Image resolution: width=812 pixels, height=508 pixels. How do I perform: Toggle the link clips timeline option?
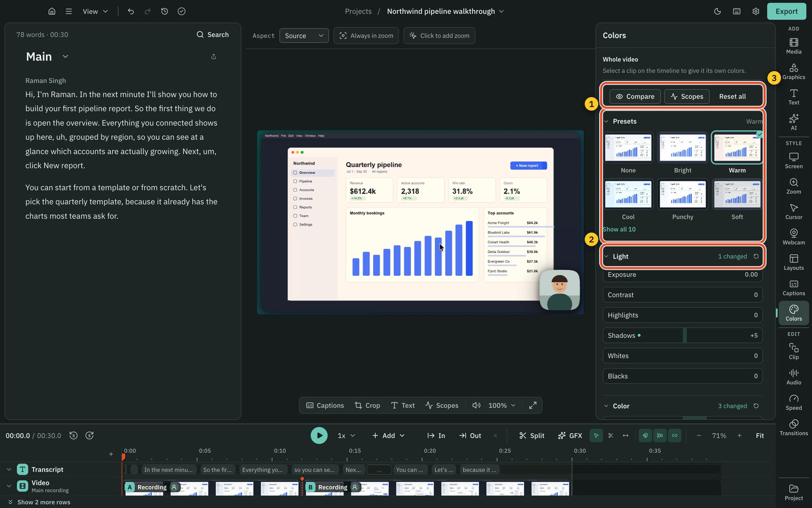pos(674,435)
